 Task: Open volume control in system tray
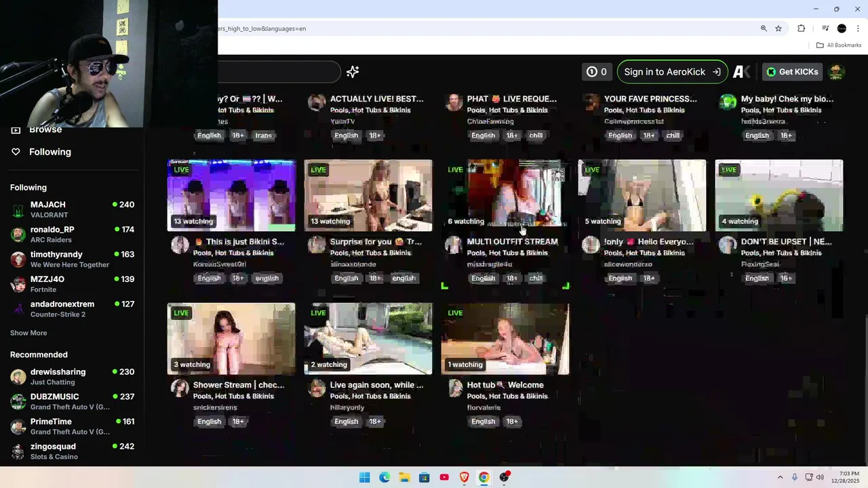[820, 477]
